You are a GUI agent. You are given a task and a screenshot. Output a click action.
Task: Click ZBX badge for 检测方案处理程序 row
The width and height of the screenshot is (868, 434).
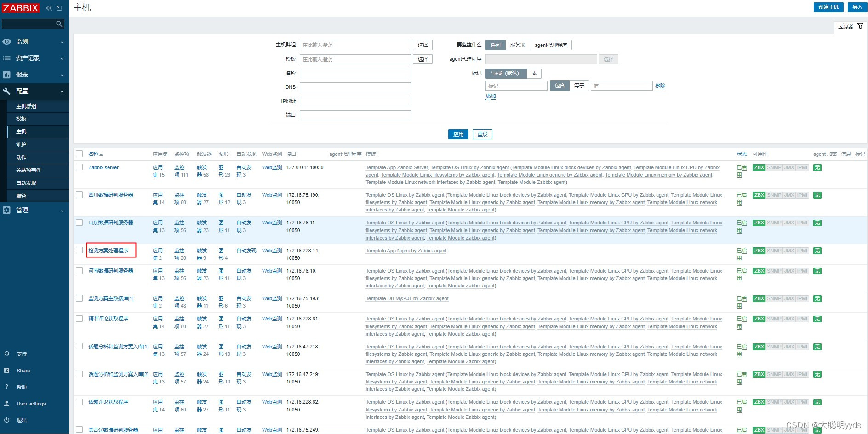click(x=759, y=251)
